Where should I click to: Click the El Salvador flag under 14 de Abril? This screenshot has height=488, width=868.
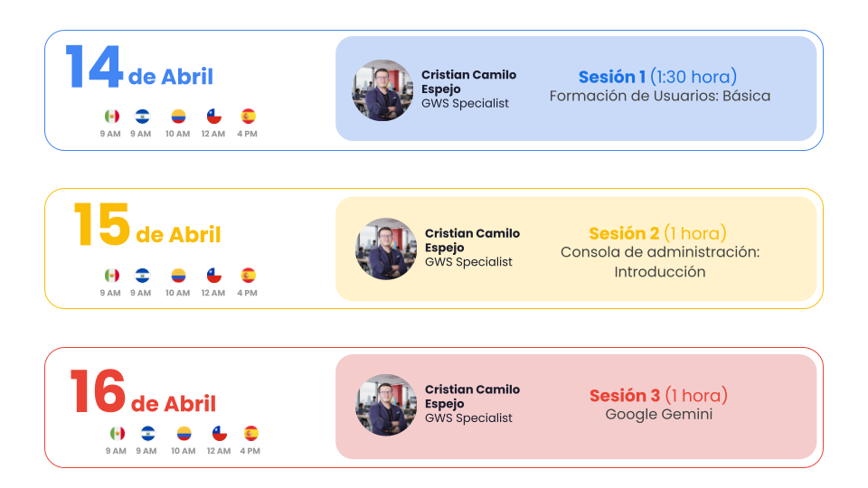point(142,117)
